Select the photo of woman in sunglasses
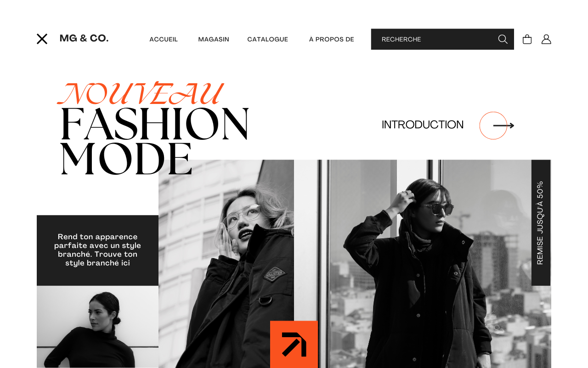Image resolution: width=588 pixels, height=368 pixels. click(x=423, y=264)
